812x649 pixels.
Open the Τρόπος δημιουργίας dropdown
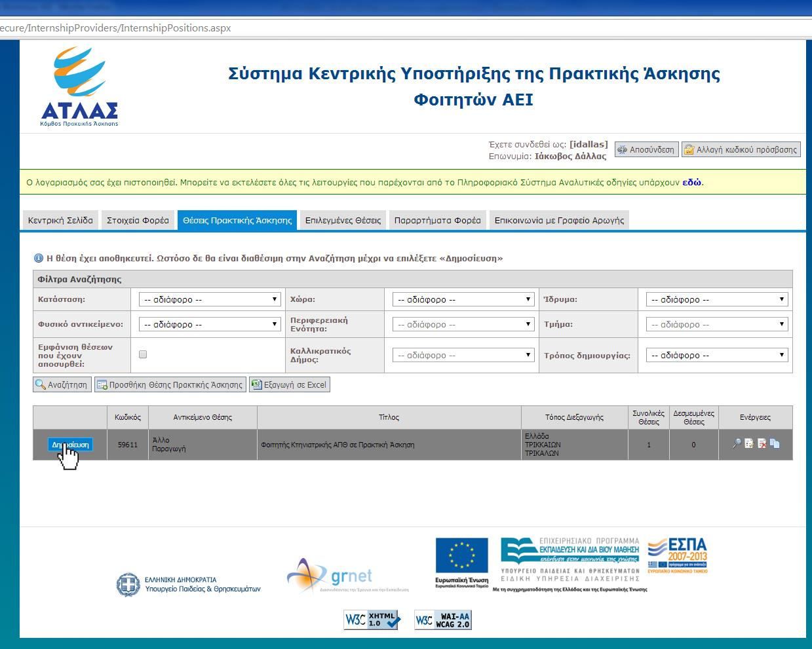click(717, 355)
